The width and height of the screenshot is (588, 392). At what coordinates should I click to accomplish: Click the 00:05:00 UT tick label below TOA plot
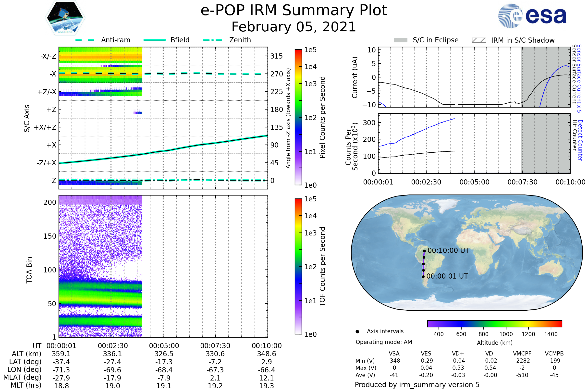[164, 346]
